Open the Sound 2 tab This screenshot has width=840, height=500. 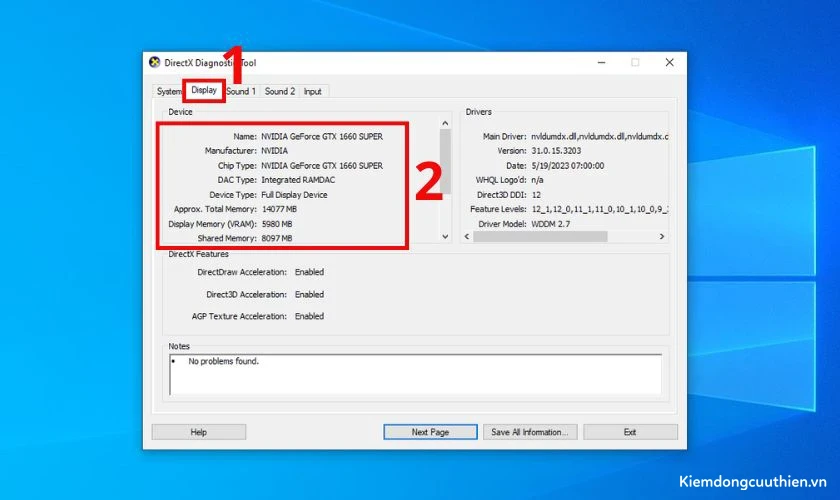click(280, 92)
